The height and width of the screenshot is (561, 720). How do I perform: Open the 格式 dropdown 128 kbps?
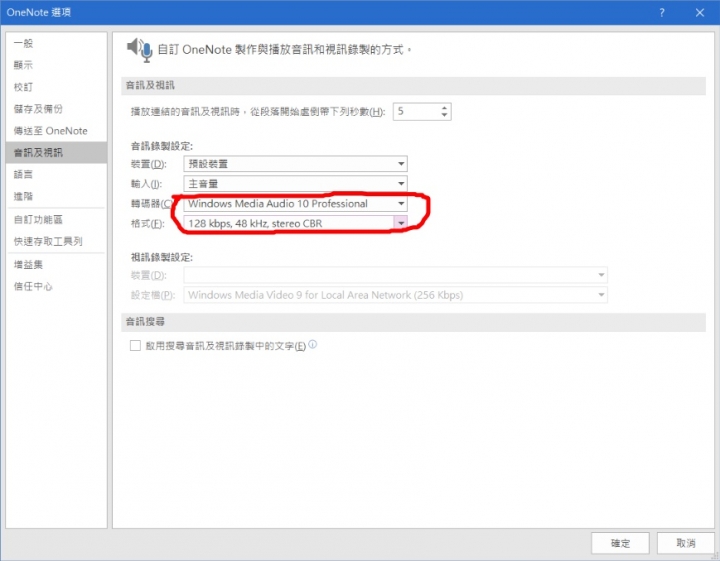pyautogui.click(x=295, y=224)
